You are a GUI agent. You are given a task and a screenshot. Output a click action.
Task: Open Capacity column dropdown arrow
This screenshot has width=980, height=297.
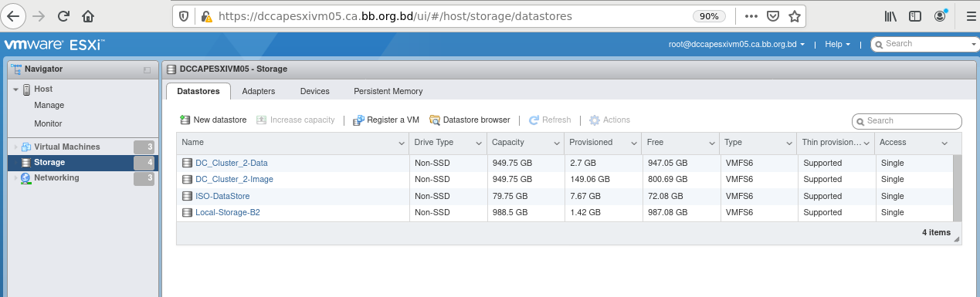tap(556, 143)
